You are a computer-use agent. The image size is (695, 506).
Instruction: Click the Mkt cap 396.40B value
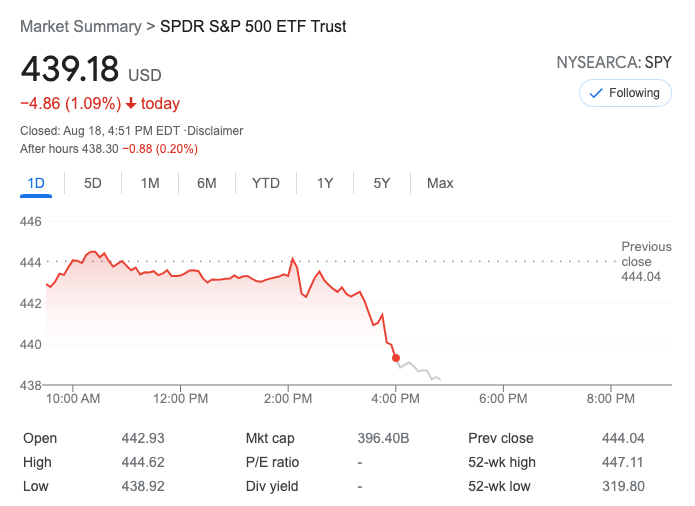(x=384, y=438)
